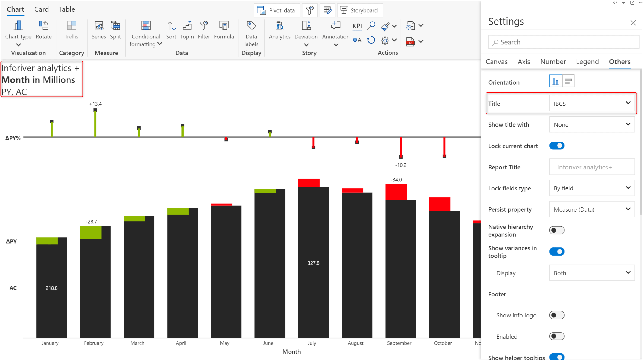Open Show title with dropdown

coord(592,124)
